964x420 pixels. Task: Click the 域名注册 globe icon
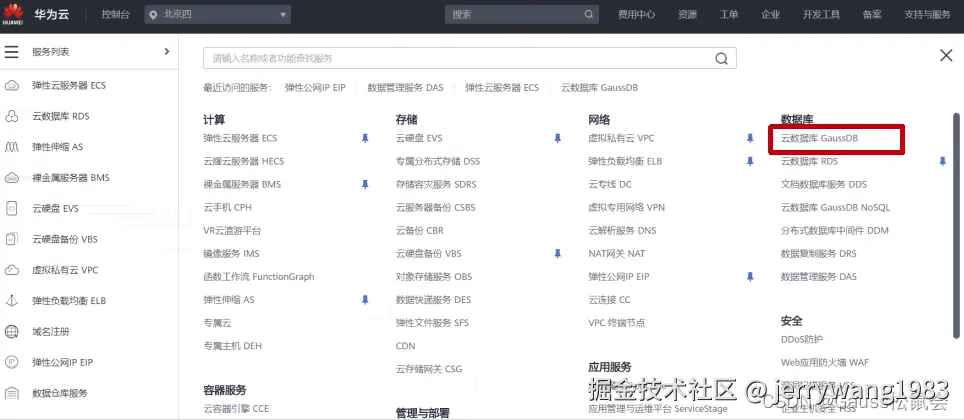[x=12, y=331]
